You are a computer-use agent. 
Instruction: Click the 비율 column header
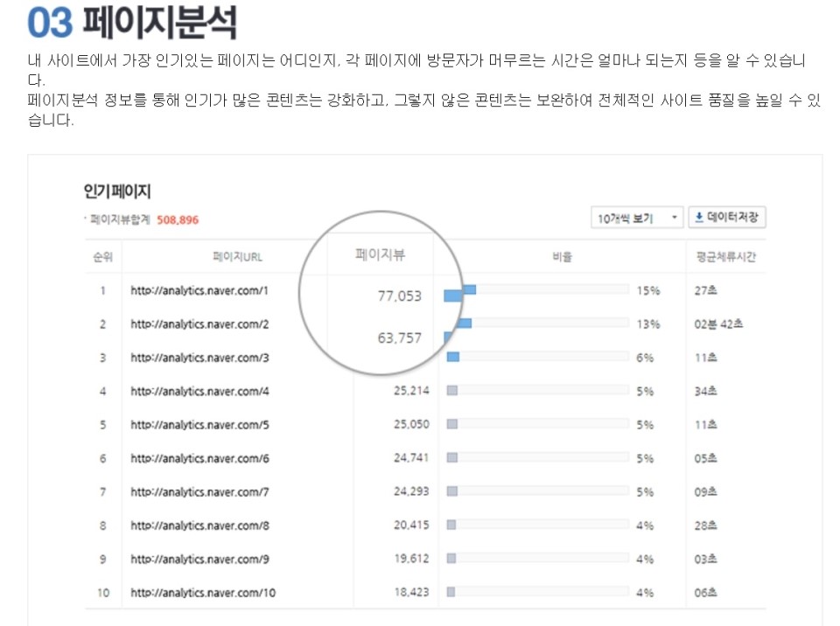pyautogui.click(x=562, y=257)
